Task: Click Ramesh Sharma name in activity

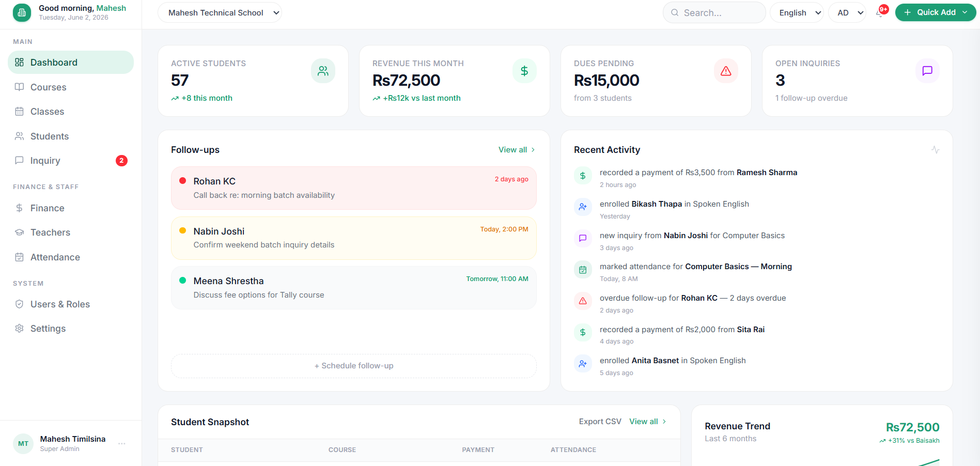Action: pos(767,173)
